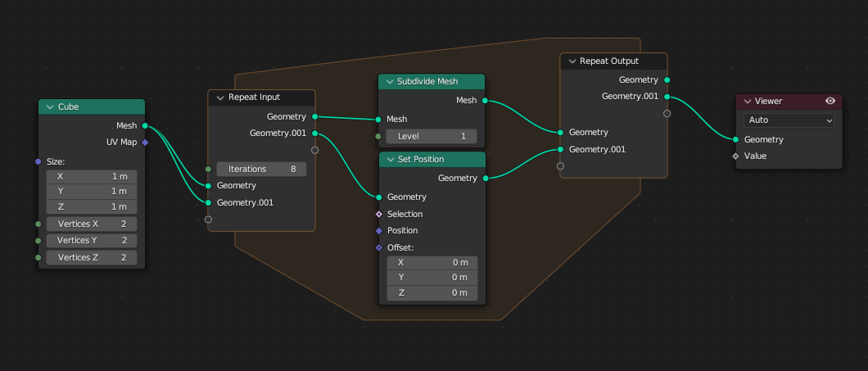Image resolution: width=868 pixels, height=371 pixels.
Task: Collapse the Set Position node
Action: tap(389, 159)
